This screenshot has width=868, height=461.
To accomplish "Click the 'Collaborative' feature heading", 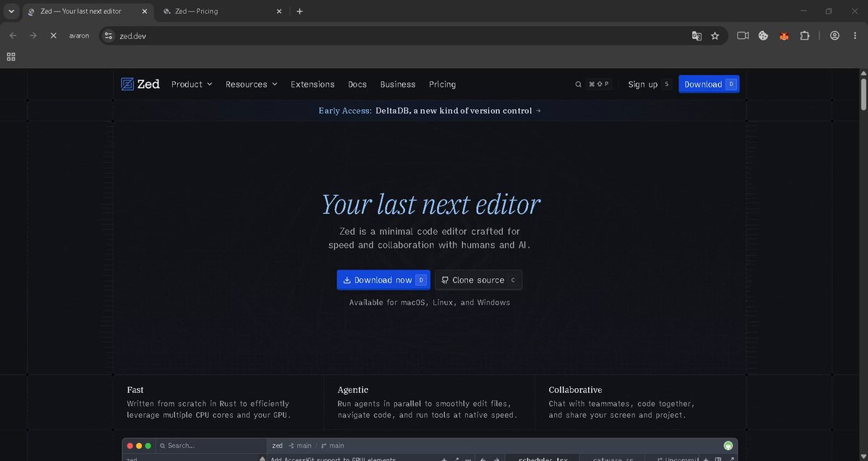I will (x=575, y=390).
